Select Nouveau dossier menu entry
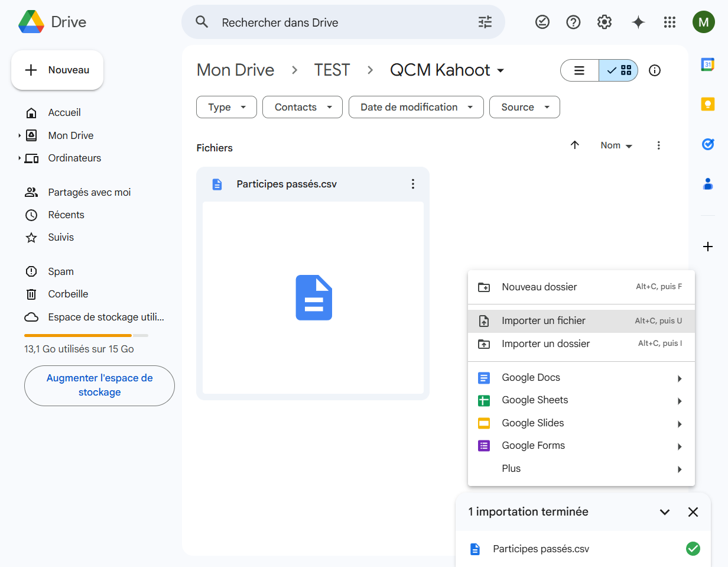The width and height of the screenshot is (728, 567). 581,287
